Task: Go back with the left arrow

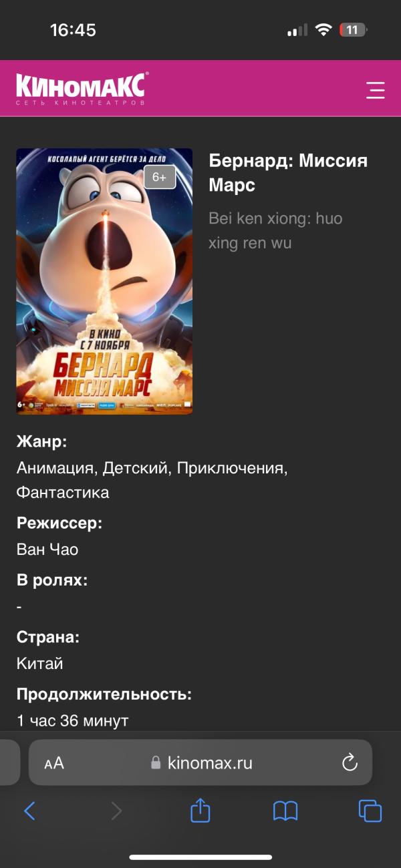Action: coord(29,811)
